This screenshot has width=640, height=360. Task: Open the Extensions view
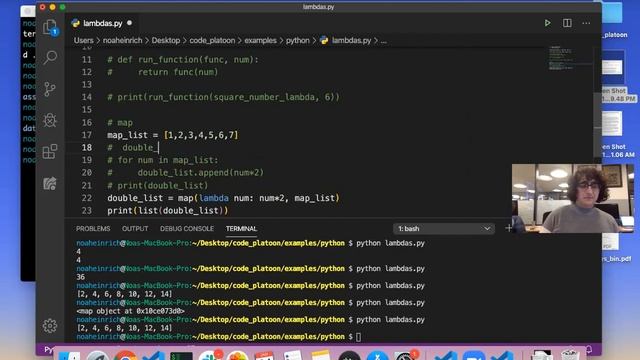[x=50, y=151]
